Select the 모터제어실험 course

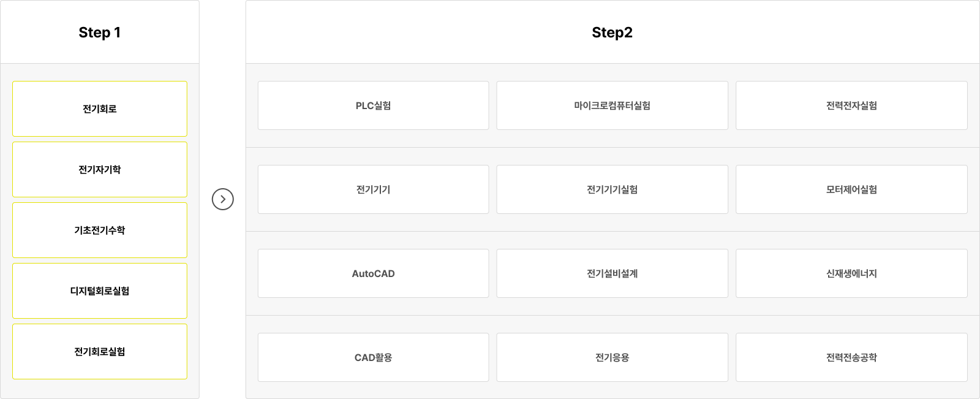pyautogui.click(x=851, y=189)
